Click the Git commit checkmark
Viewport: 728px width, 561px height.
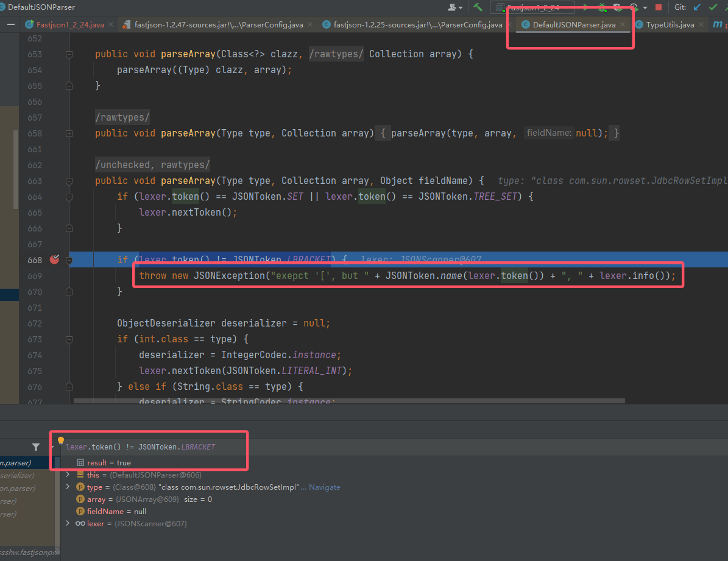pyautogui.click(x=713, y=7)
